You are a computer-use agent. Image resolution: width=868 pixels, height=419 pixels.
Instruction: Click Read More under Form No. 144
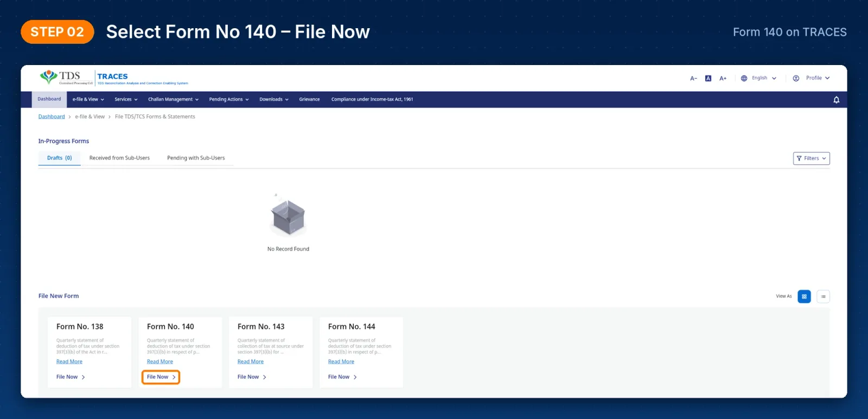pos(341,362)
